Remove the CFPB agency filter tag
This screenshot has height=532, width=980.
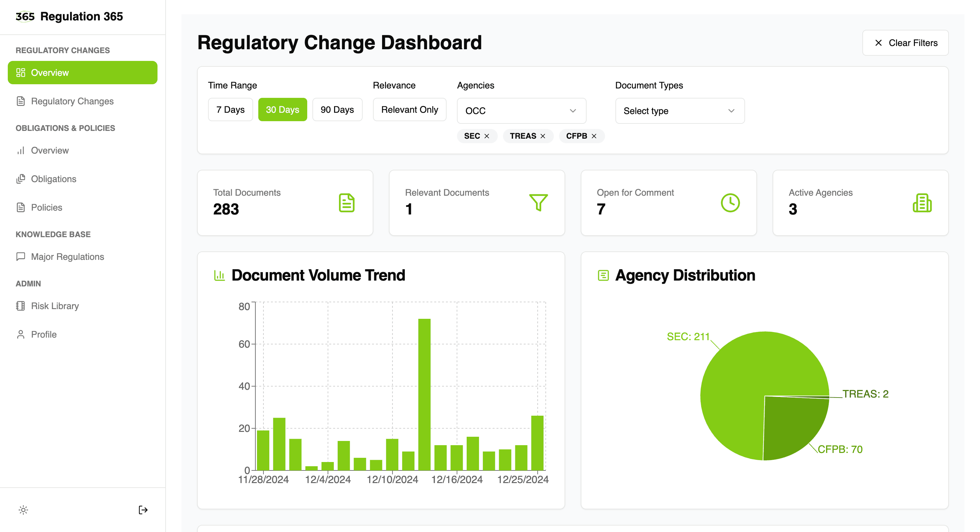(x=594, y=136)
